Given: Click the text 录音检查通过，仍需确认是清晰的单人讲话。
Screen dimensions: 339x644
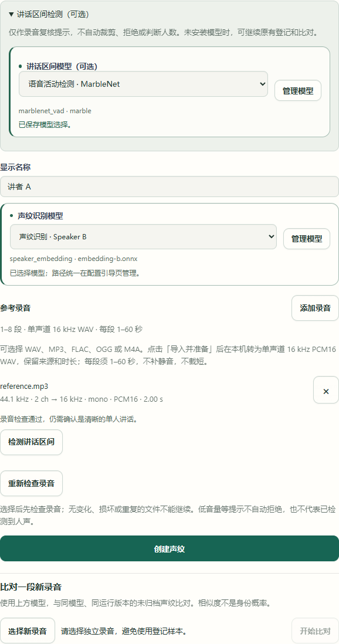Looking at the screenshot, I should pyautogui.click(x=68, y=419).
